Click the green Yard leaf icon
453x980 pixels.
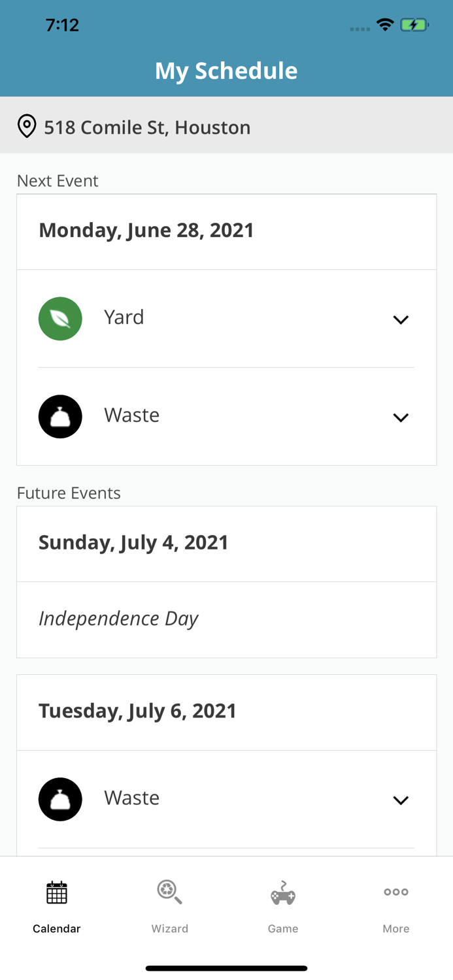pos(60,318)
